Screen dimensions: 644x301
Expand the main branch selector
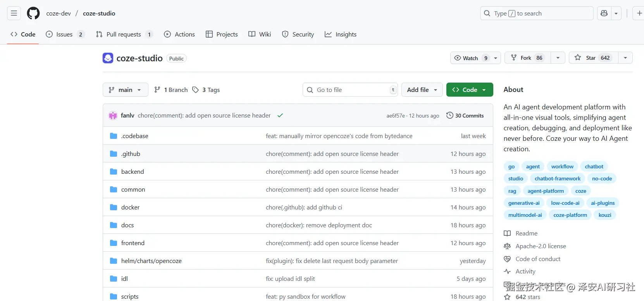click(x=125, y=90)
